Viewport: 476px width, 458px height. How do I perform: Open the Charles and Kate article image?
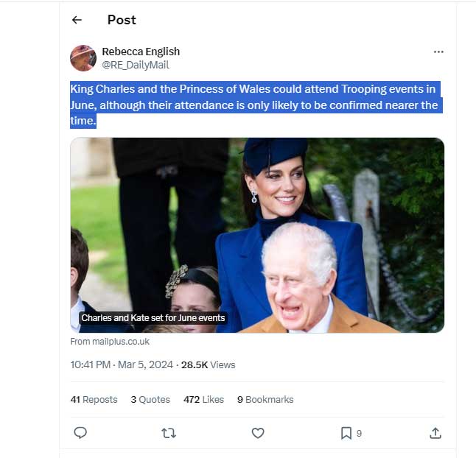(x=257, y=234)
